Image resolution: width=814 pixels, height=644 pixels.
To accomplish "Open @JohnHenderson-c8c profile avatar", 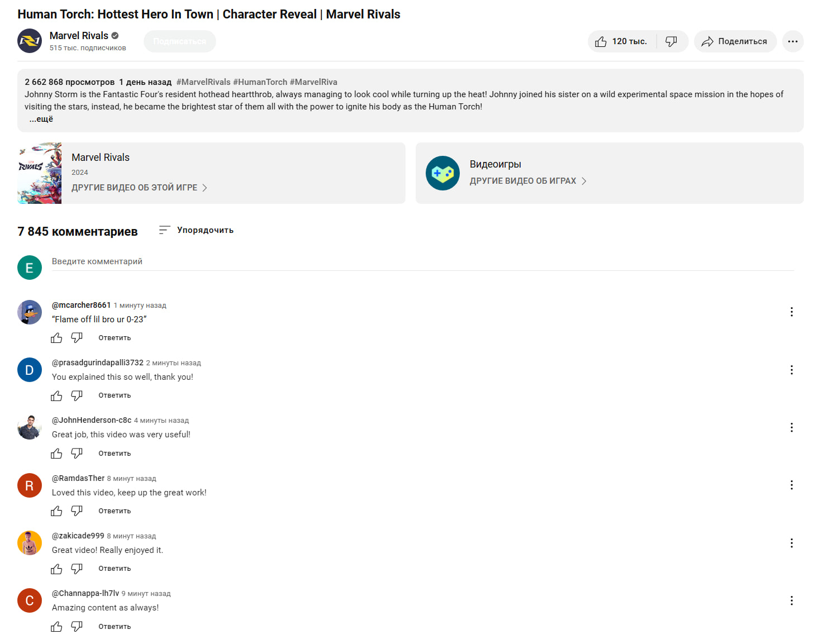I will 30,427.
